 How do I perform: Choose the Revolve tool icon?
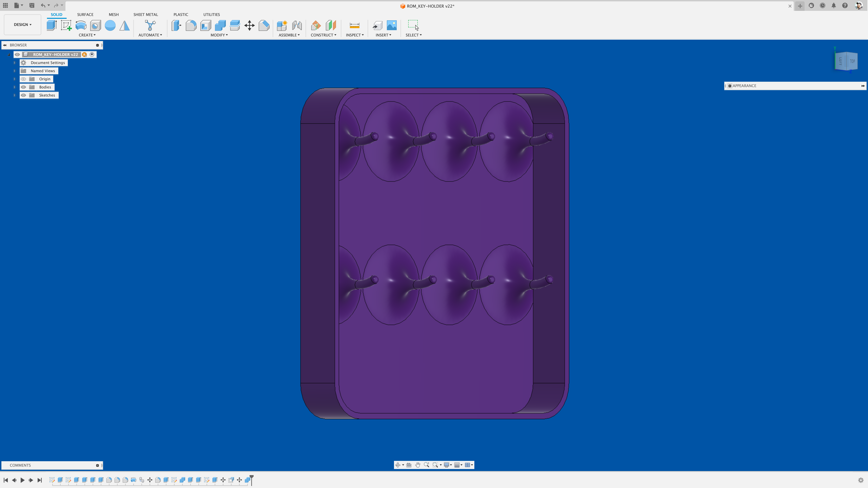[x=81, y=25]
